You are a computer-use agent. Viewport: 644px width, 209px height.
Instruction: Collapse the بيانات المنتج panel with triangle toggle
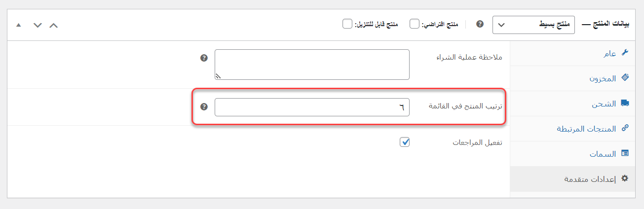pos(19,25)
